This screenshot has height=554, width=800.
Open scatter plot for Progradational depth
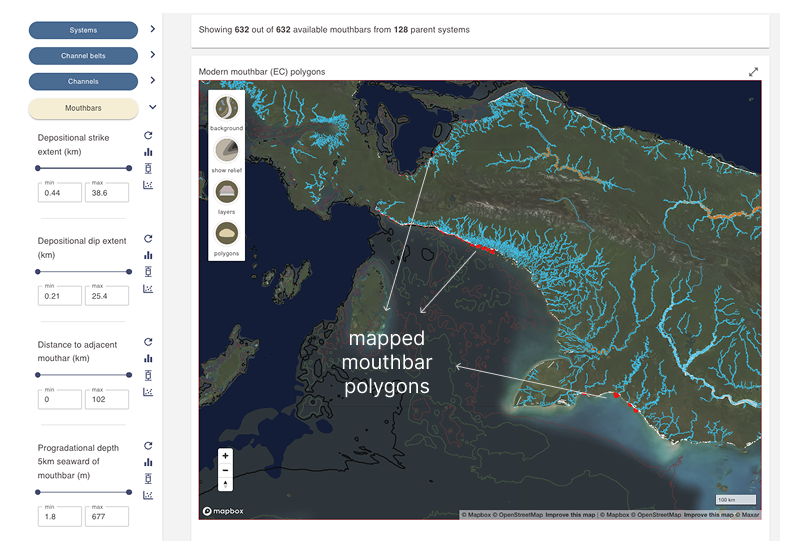click(x=148, y=495)
